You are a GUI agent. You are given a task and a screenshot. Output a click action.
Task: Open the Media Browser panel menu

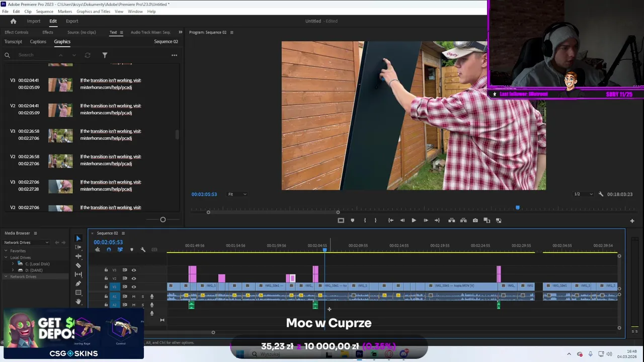tap(35, 233)
